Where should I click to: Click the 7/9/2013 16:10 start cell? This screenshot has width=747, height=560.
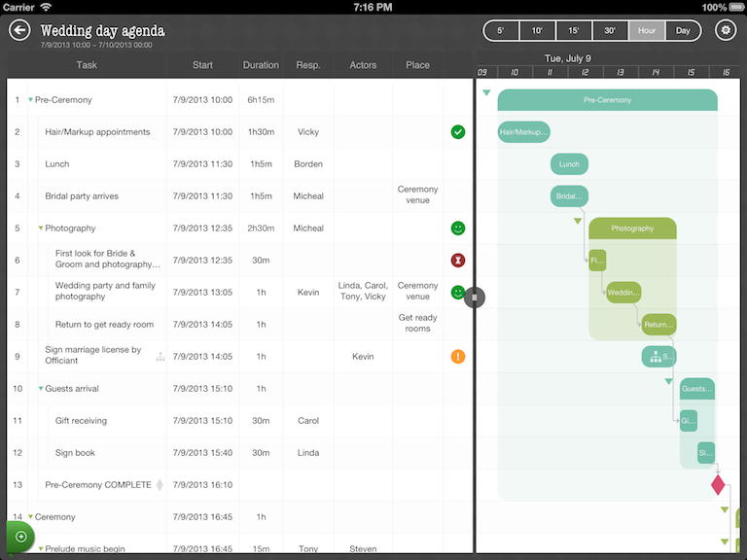202,485
